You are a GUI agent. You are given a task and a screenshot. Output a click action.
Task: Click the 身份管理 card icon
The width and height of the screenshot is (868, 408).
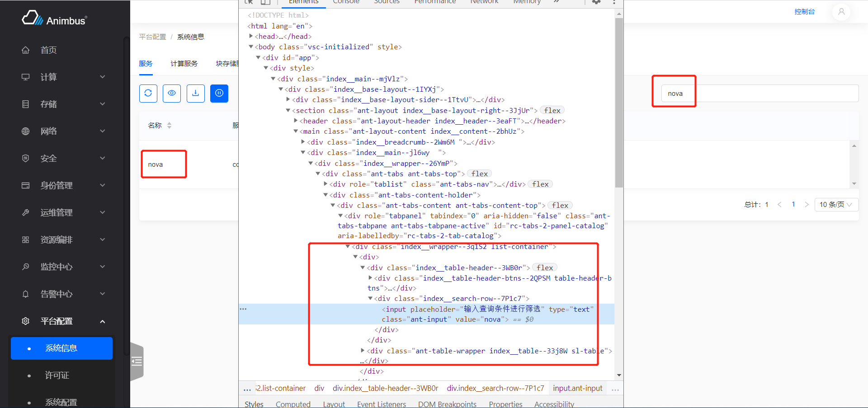pos(26,186)
